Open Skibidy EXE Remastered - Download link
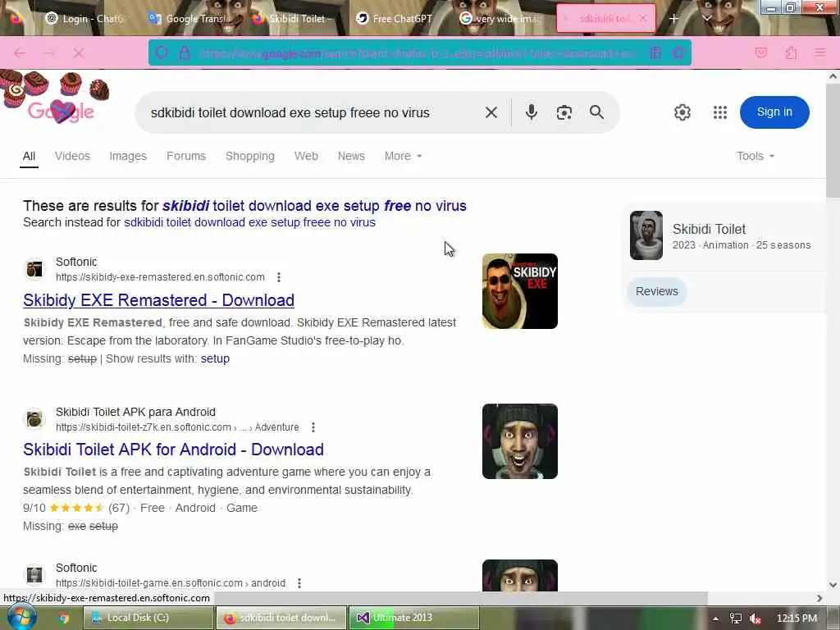Viewport: 840px width, 630px height. pos(158,300)
